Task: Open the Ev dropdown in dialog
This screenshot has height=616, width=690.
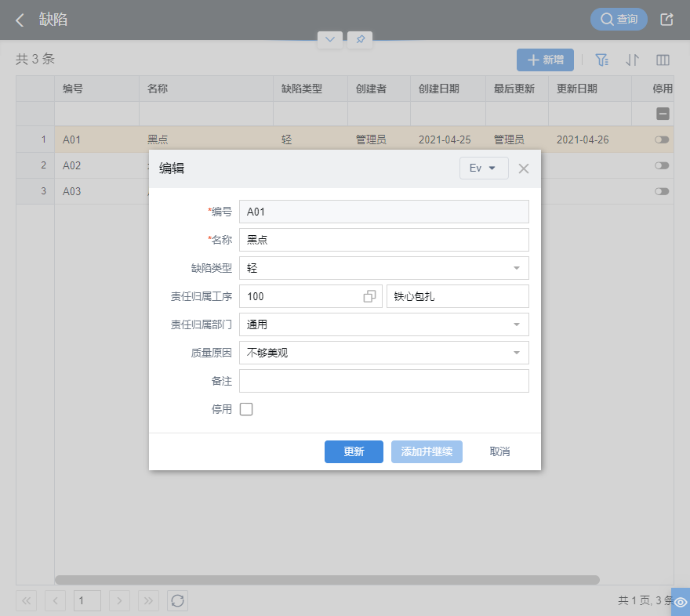Action: (484, 168)
